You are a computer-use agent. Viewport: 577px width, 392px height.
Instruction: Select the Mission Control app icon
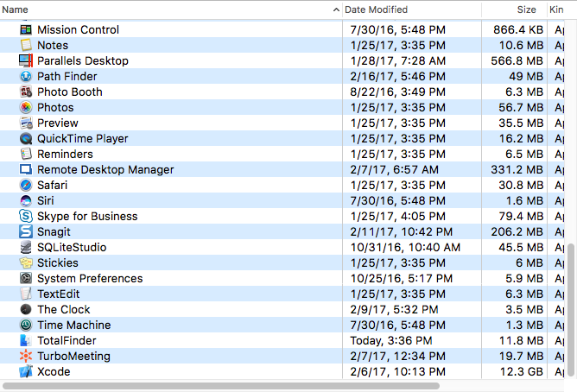pyautogui.click(x=26, y=29)
